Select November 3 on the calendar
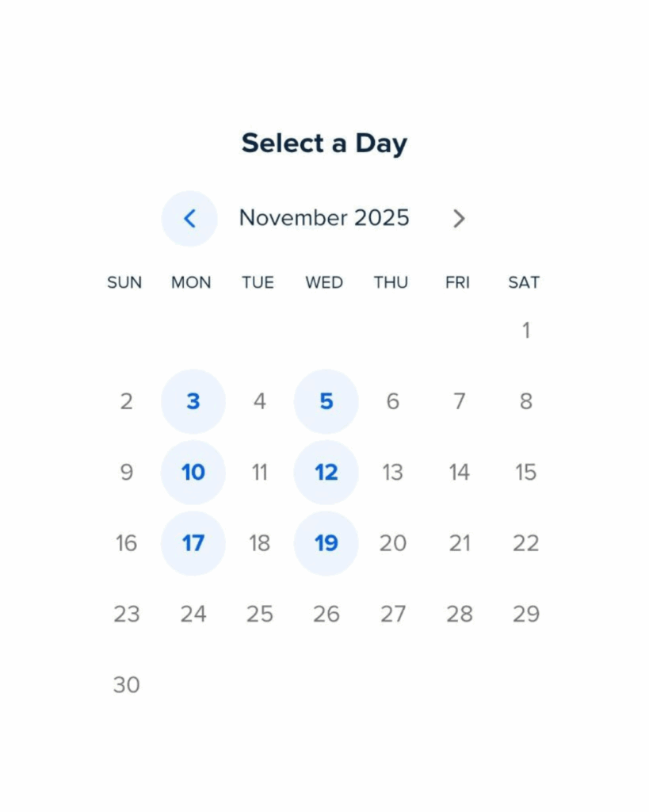This screenshot has width=649, height=812. pos(193,401)
